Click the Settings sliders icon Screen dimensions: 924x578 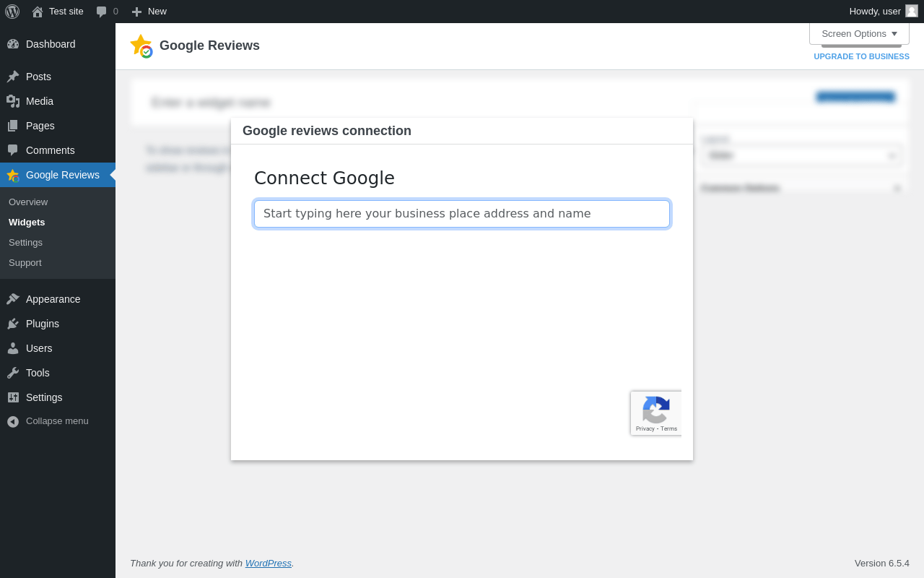(x=13, y=397)
